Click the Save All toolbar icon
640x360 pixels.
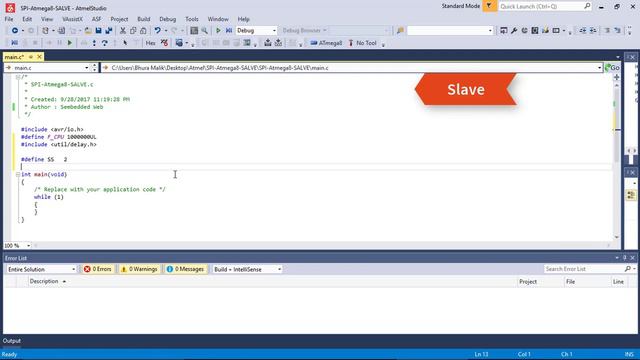[109, 31]
